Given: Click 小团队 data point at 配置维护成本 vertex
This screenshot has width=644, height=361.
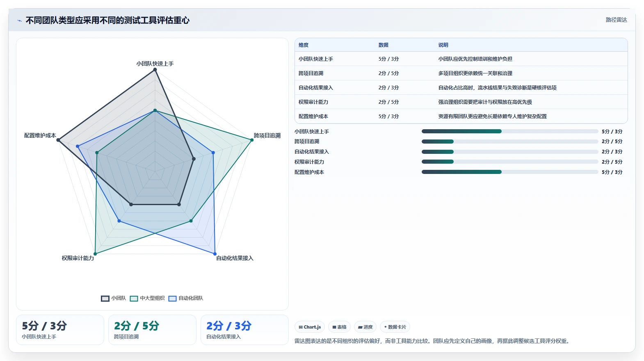Looking at the screenshot, I should coord(58,140).
